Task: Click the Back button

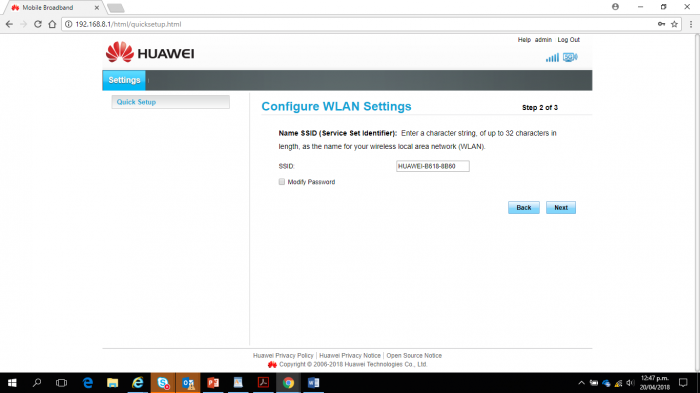Action: pyautogui.click(x=524, y=208)
